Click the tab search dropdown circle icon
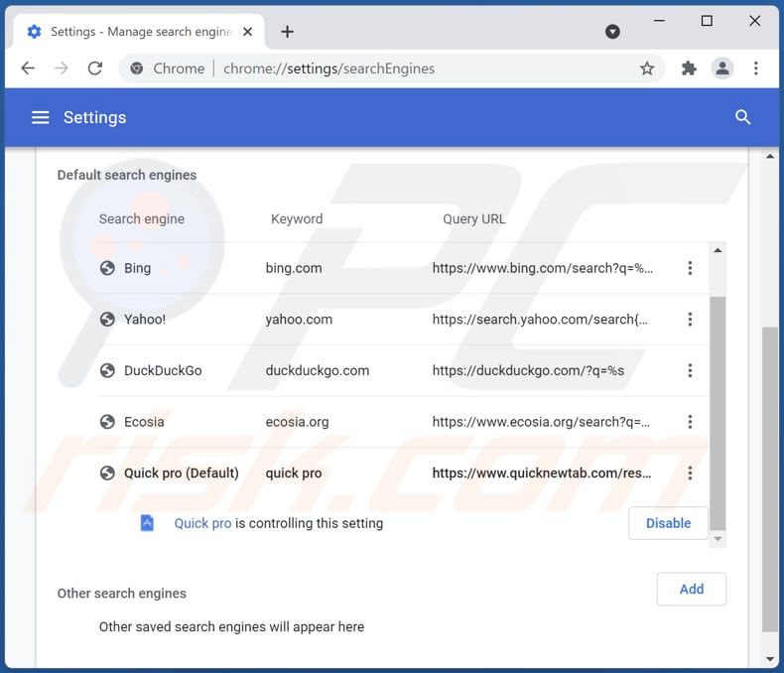The height and width of the screenshot is (673, 784). coord(612,32)
